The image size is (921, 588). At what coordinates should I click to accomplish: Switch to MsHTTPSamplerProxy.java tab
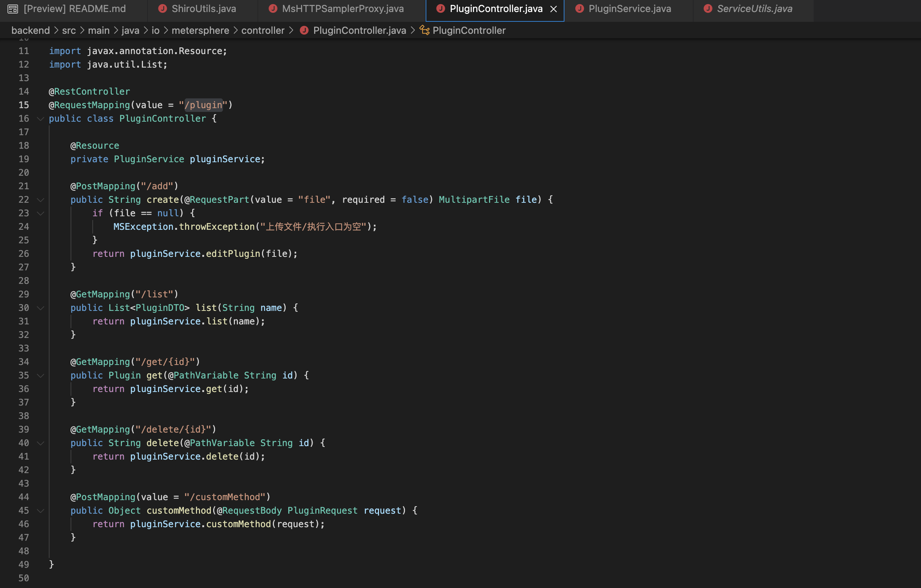pos(343,9)
